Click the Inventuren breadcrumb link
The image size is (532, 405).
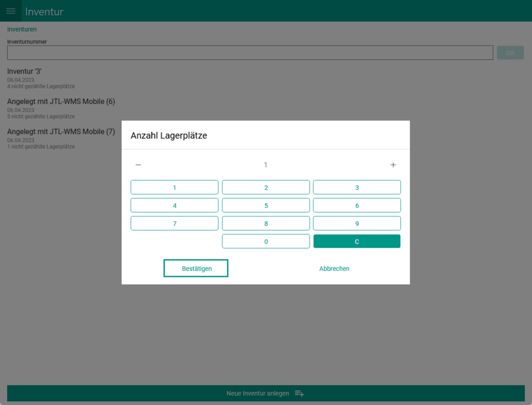pyautogui.click(x=22, y=30)
